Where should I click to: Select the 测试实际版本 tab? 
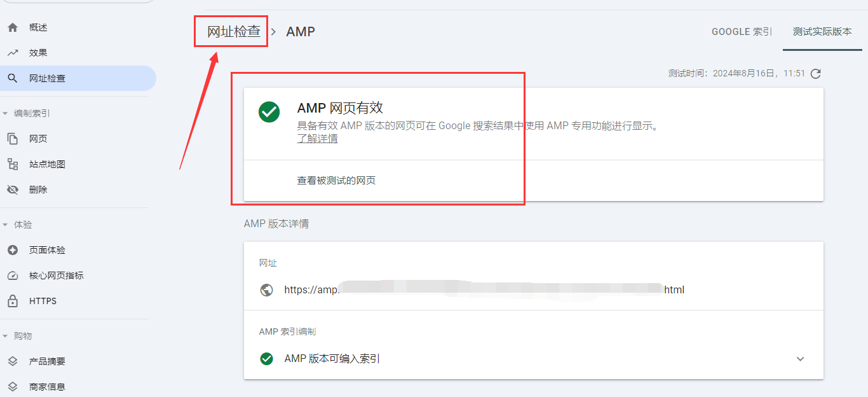coord(822,31)
